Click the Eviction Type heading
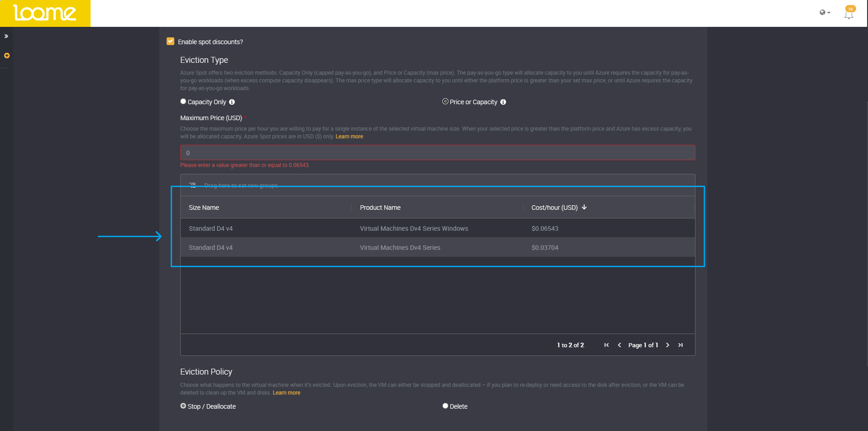This screenshot has width=868, height=431. click(204, 60)
